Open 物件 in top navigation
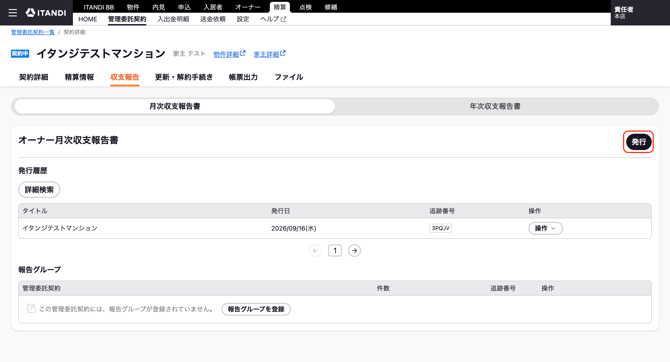 133,7
